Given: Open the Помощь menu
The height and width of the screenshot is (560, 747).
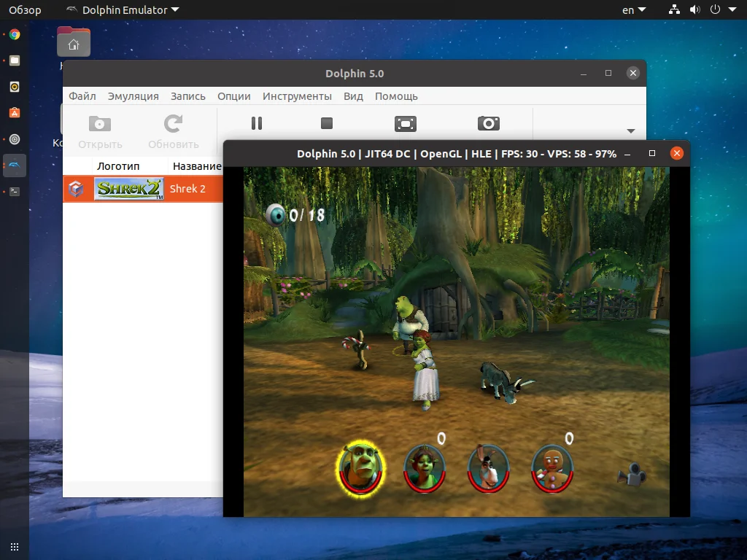Looking at the screenshot, I should (x=396, y=96).
